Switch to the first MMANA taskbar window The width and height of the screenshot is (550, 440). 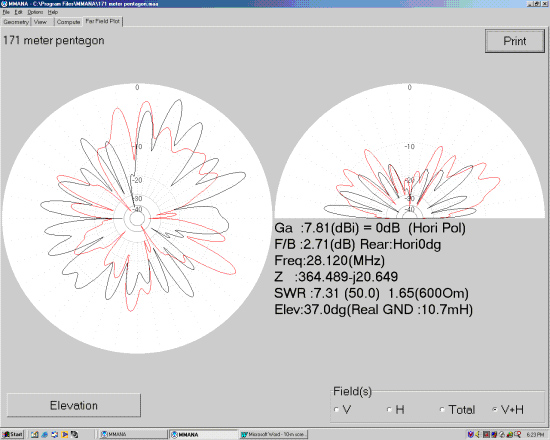coord(132,434)
